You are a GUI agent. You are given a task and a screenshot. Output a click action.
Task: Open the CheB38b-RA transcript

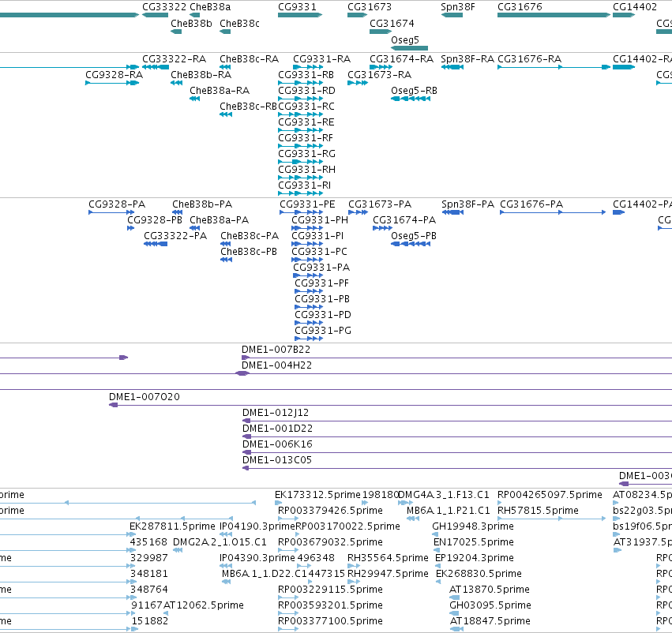point(176,83)
